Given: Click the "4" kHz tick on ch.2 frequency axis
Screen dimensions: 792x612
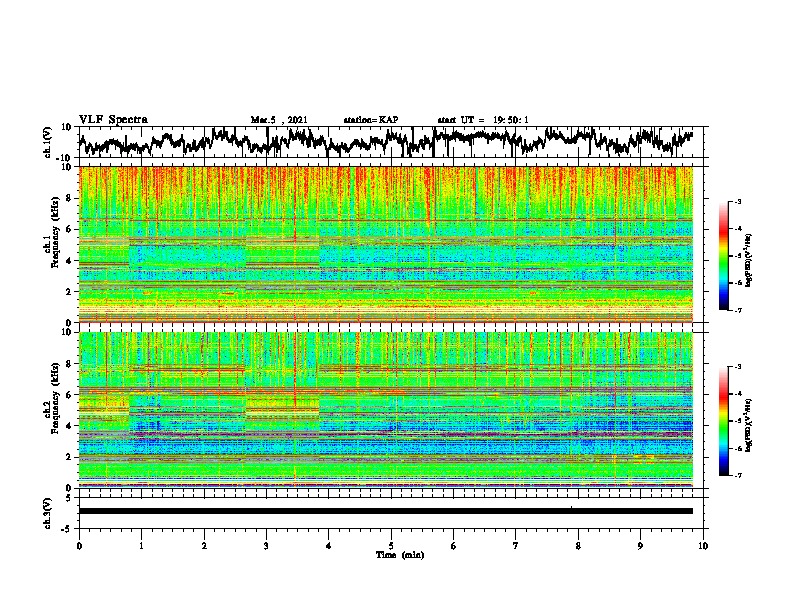Looking at the screenshot, I should pos(68,426).
